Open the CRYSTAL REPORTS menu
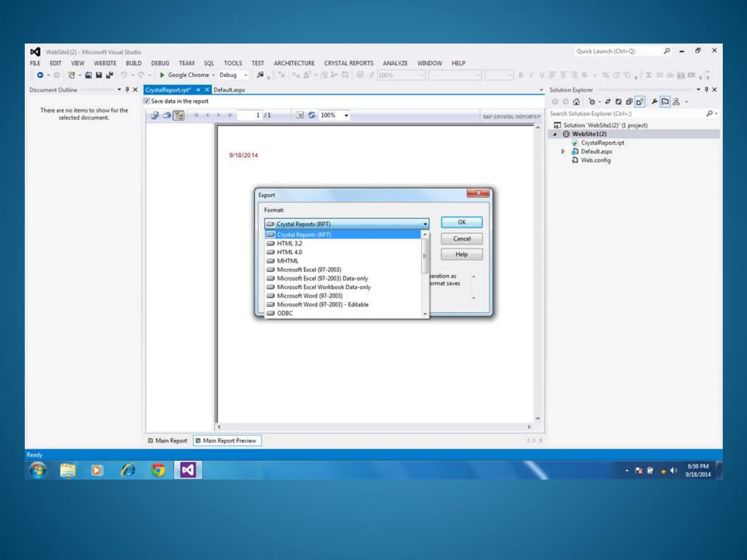Screen dimensions: 747x560 pos(348,63)
